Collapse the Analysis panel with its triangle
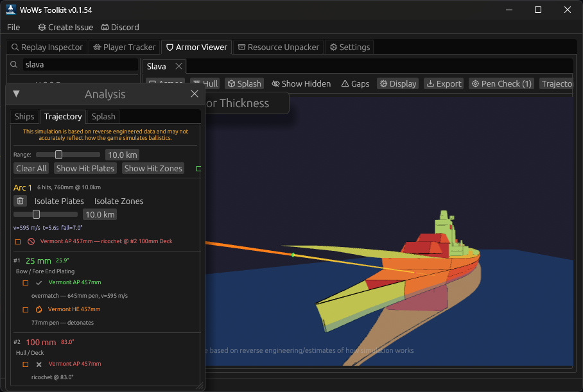 click(15, 94)
